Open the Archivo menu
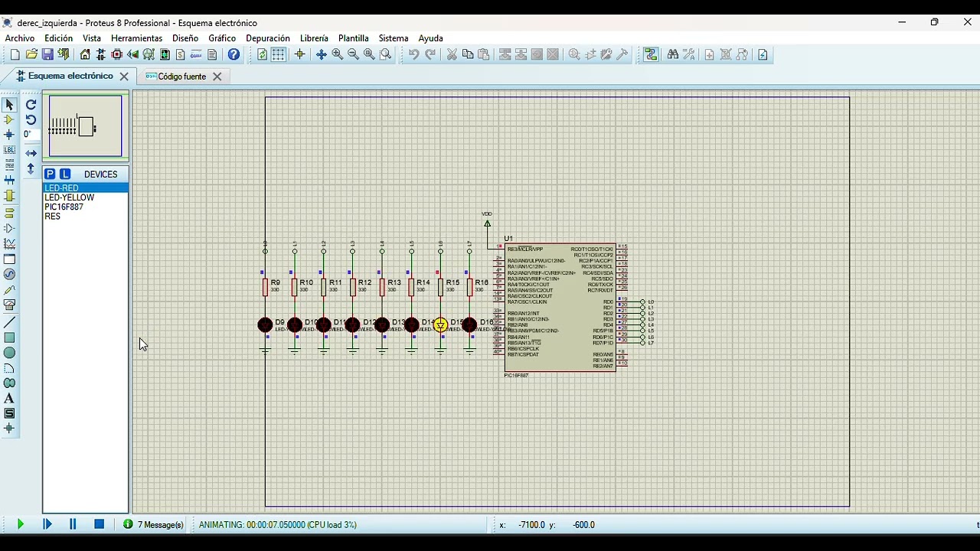This screenshot has height=551, width=980. tap(20, 38)
